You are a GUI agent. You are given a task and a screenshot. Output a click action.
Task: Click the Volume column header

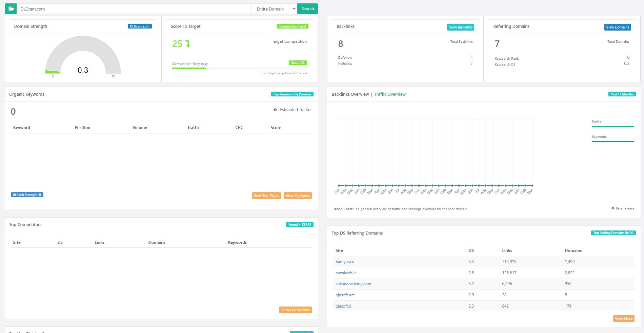(140, 128)
